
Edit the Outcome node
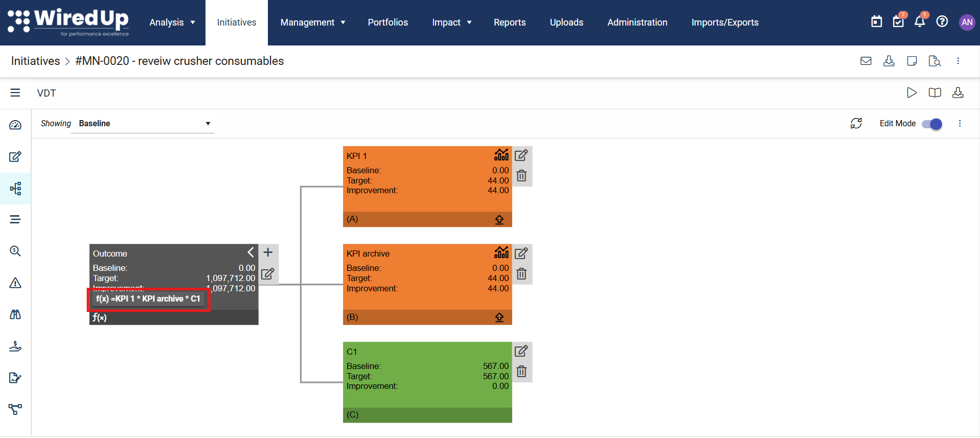click(268, 273)
